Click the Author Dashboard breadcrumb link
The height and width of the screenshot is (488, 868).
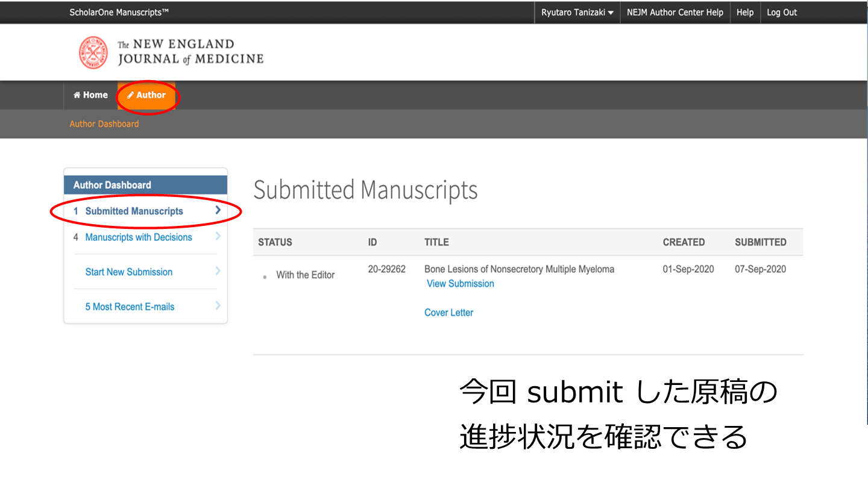[104, 124]
